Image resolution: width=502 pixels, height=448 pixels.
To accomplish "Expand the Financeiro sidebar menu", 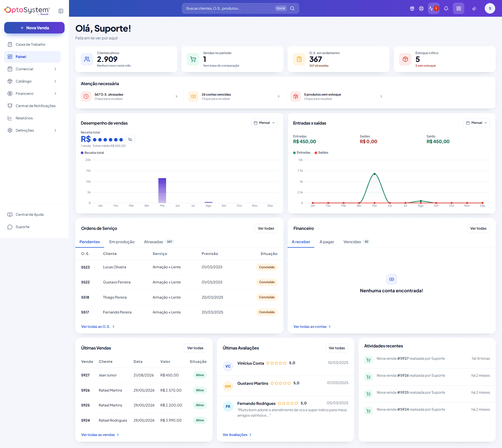I will [32, 94].
